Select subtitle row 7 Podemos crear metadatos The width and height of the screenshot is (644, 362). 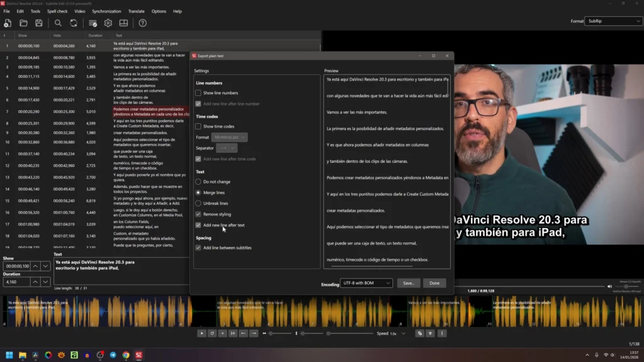click(x=96, y=112)
